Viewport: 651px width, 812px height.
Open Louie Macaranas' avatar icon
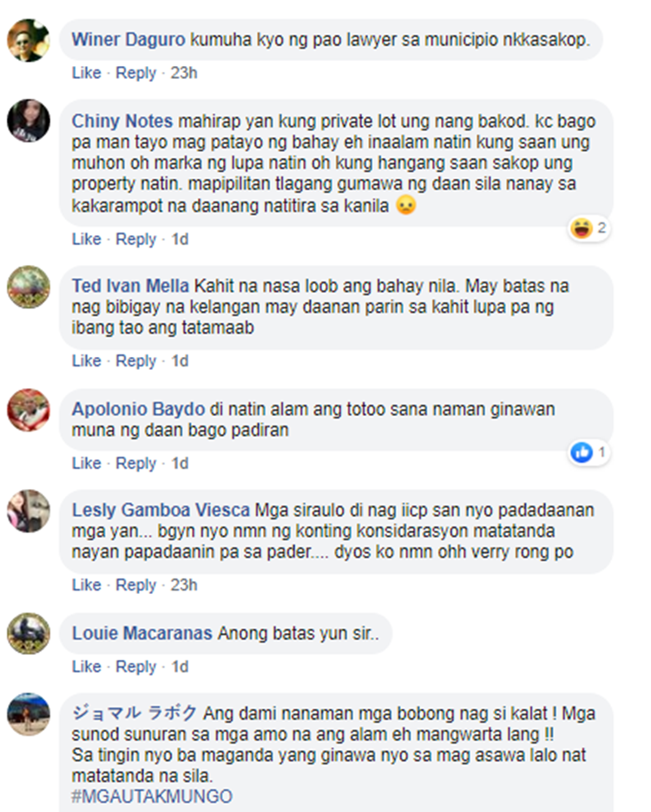[x=29, y=633]
